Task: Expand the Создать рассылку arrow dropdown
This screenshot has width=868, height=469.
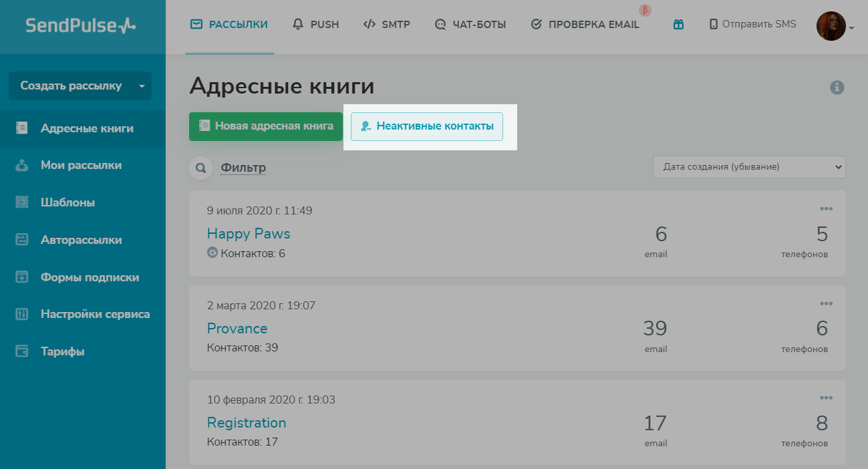Action: tap(142, 86)
